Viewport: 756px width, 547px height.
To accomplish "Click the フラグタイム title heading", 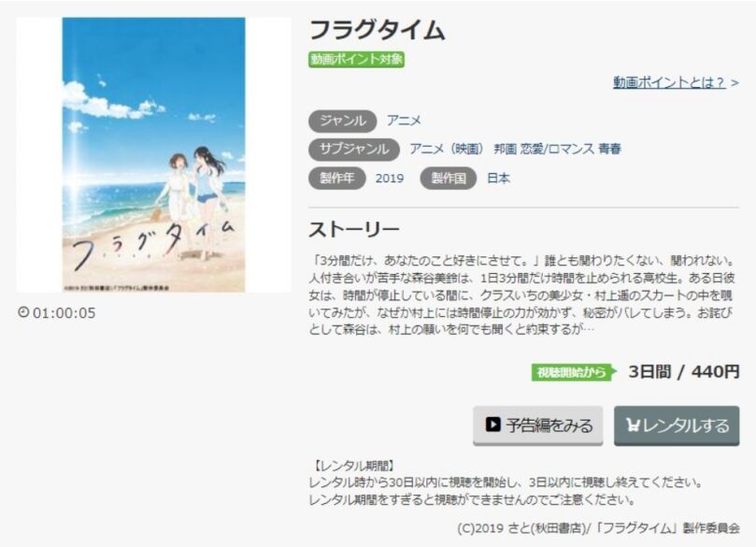I will click(377, 30).
